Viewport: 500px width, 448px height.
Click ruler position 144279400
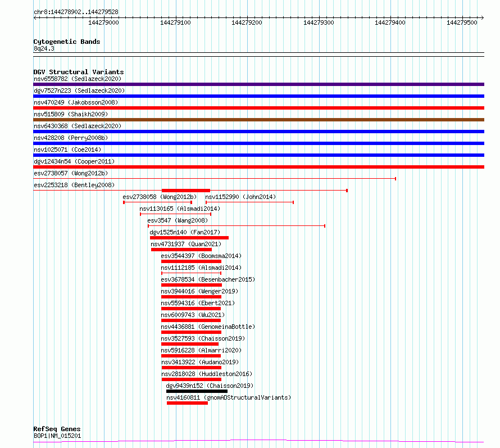tap(390, 22)
